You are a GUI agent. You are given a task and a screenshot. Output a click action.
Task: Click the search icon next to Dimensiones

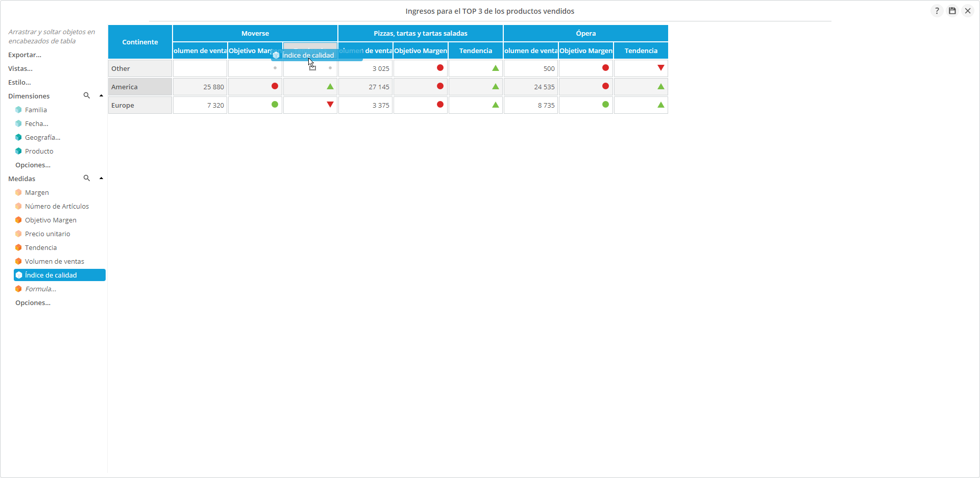pos(87,95)
